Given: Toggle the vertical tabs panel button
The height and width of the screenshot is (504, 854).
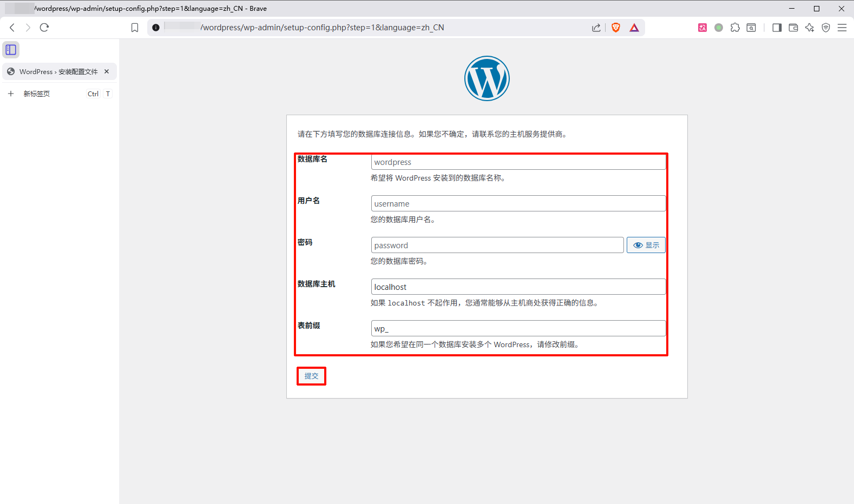Looking at the screenshot, I should pyautogui.click(x=11, y=50).
